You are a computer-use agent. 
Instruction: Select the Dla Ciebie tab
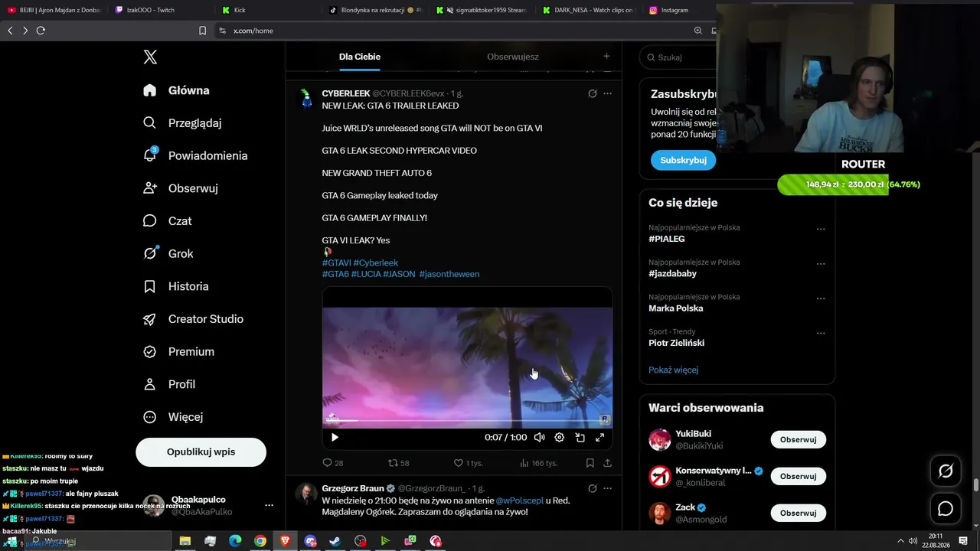360,57
